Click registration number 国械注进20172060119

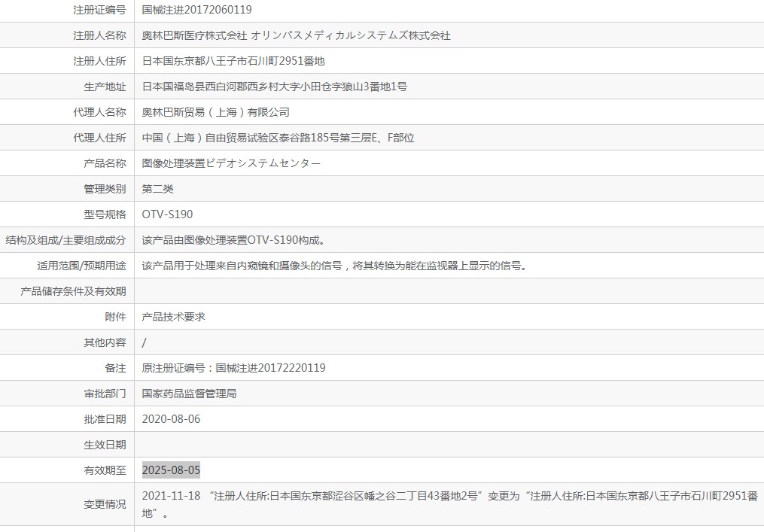click(197, 10)
